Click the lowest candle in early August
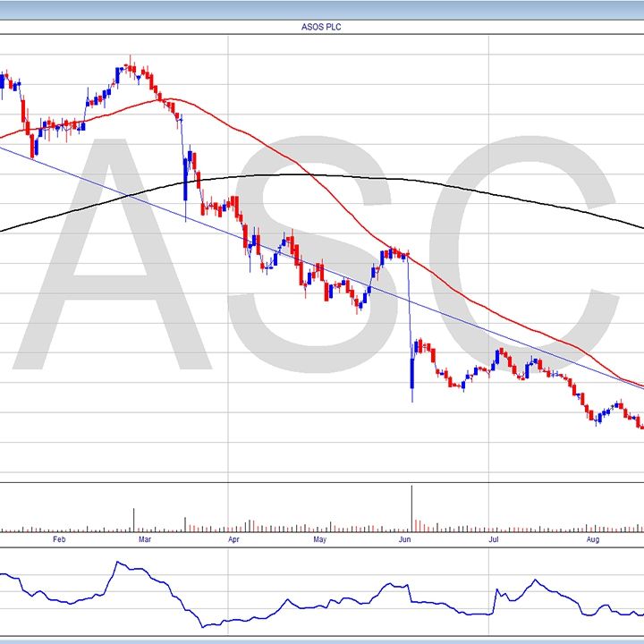Screen dimensions: 644x644 (x=597, y=420)
